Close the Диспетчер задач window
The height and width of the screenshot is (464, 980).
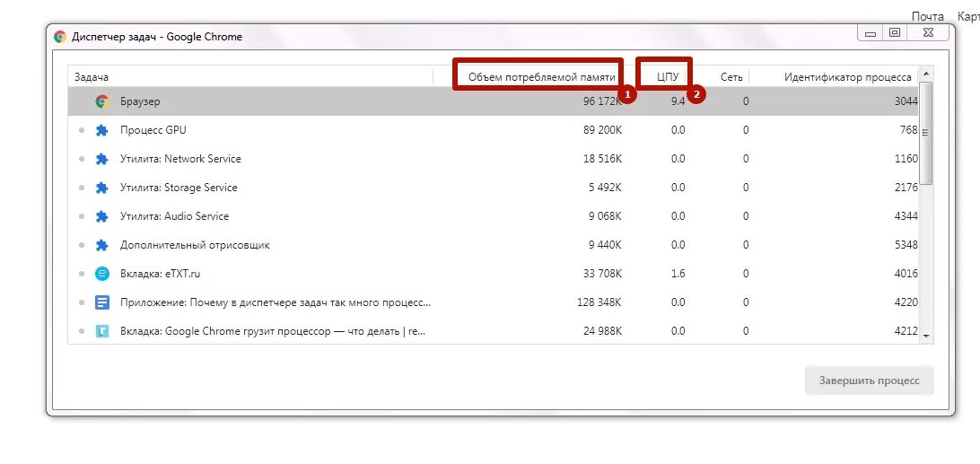[928, 32]
